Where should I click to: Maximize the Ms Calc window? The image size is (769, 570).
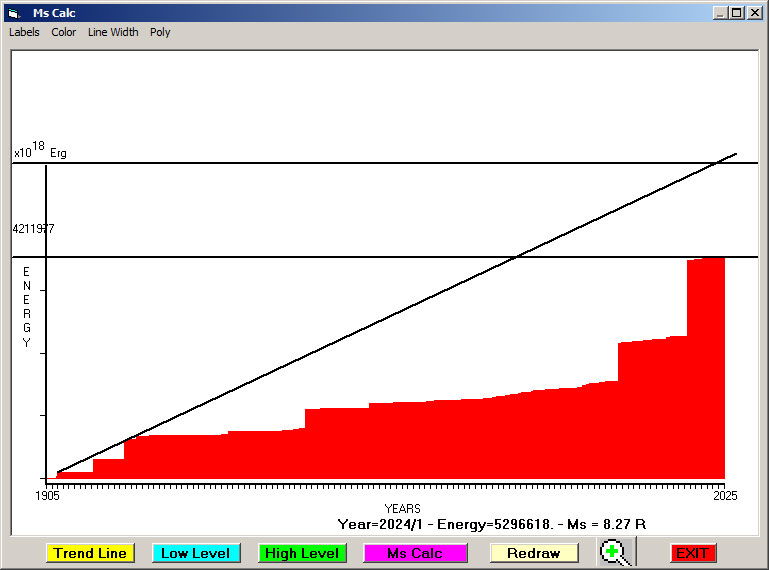737,13
